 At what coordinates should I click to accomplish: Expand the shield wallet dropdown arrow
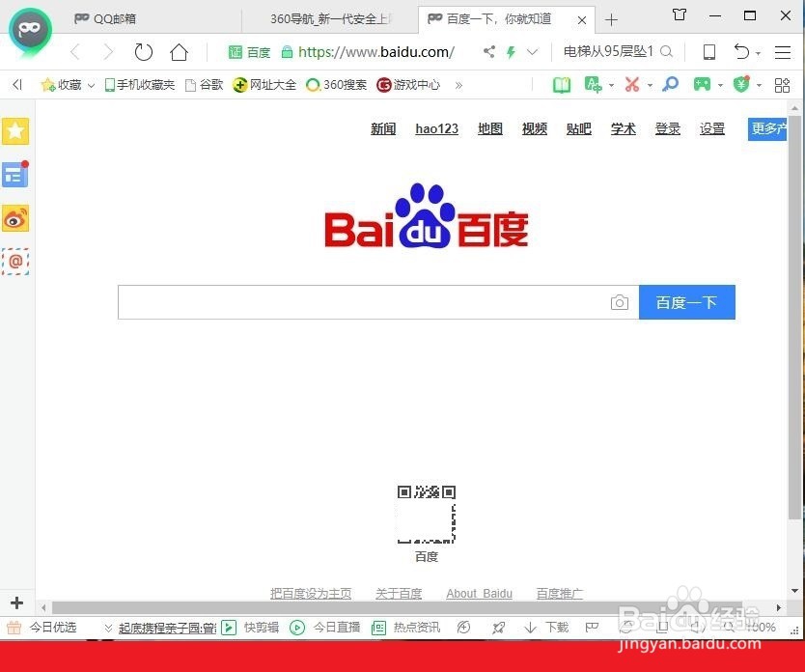(759, 86)
